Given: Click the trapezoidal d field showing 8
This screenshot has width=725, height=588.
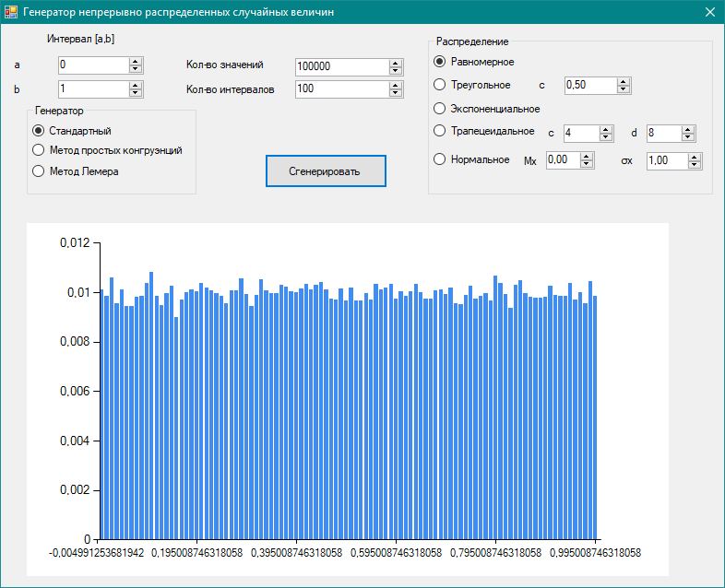Looking at the screenshot, I should (x=664, y=134).
